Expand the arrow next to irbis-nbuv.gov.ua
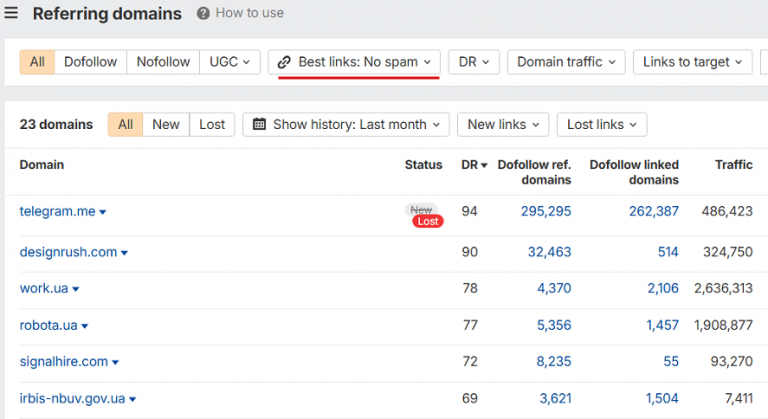 [132, 399]
